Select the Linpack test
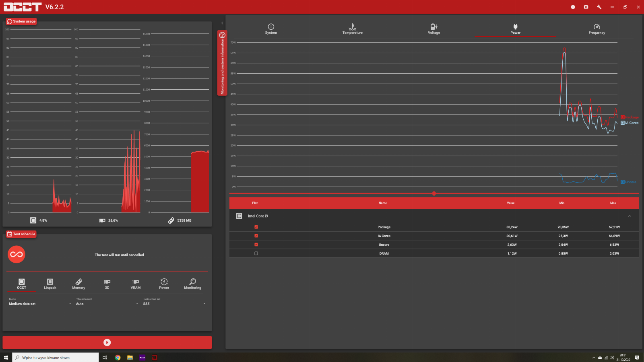The image size is (644, 362). coord(50,284)
